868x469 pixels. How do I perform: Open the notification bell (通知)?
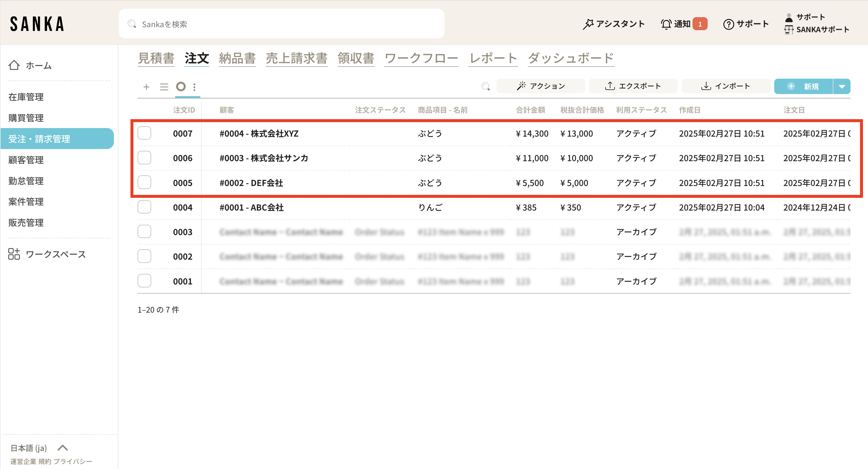coord(666,24)
